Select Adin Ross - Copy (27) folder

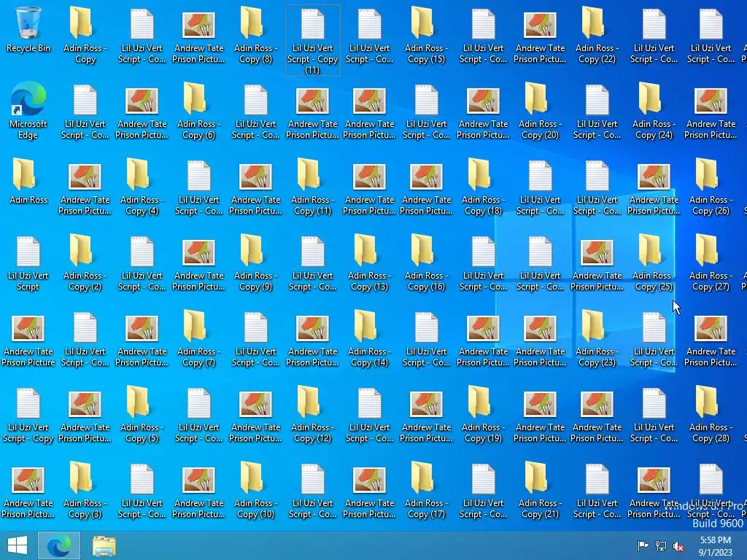tap(711, 262)
